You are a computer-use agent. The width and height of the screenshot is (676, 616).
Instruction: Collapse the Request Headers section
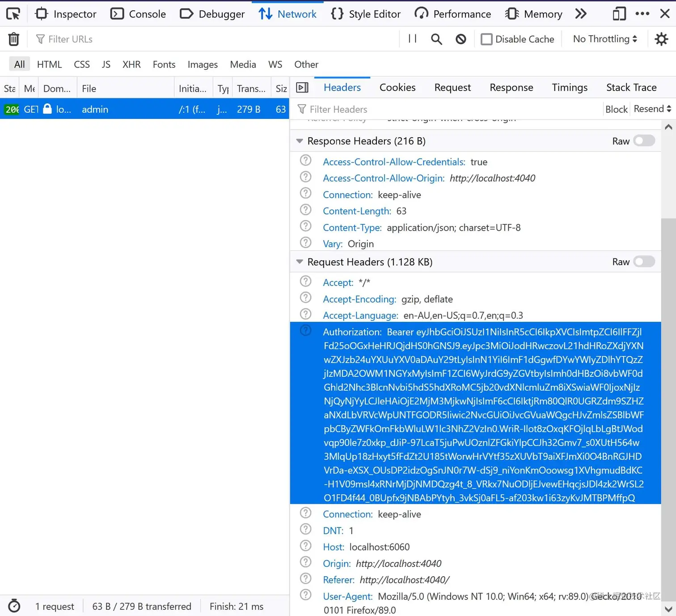[x=300, y=262]
